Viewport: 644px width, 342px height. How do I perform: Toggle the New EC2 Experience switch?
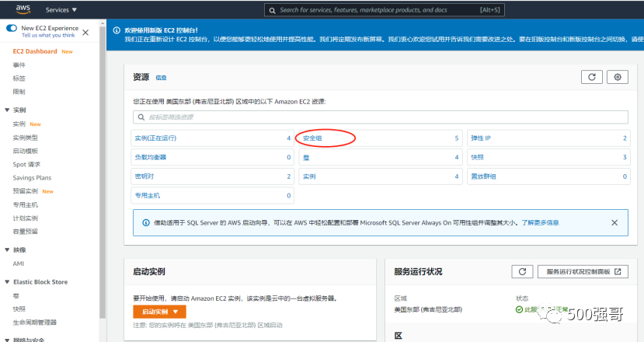[x=12, y=28]
